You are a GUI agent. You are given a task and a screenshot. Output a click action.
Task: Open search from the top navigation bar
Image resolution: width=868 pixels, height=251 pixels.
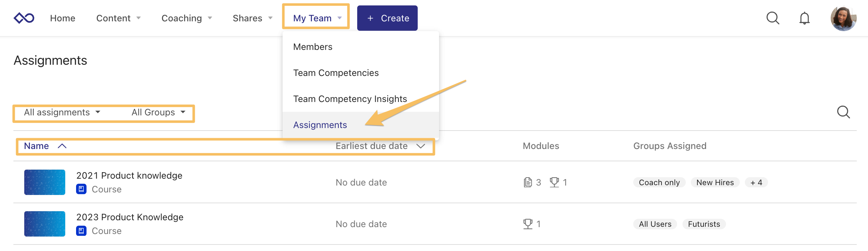(x=773, y=18)
